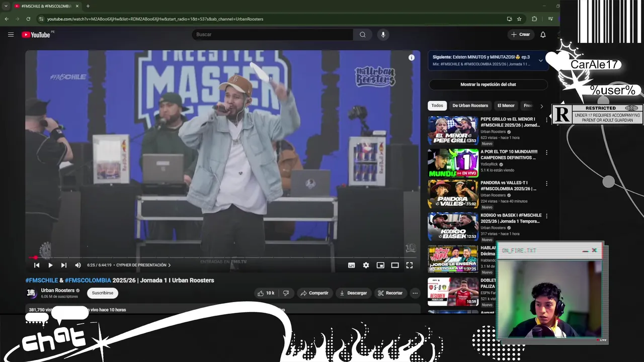
Task: Open the Jorge le enseña 1:37:25 thumbnail
Action: [453, 259]
